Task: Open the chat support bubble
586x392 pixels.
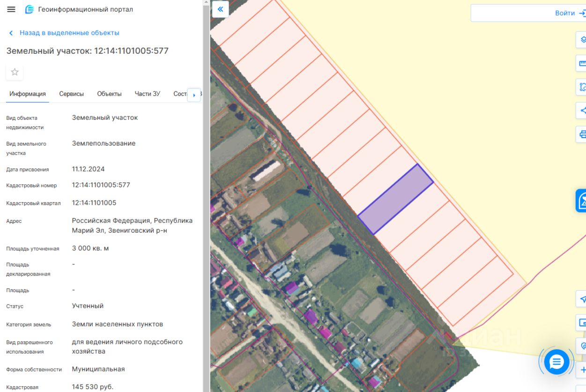Action: pos(556,362)
